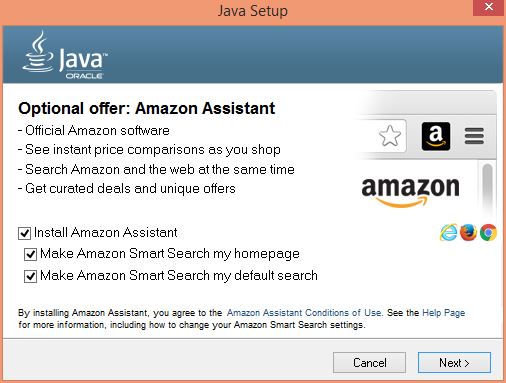Screen dimensions: 506x383
Task: Uncheck Install Amazon Assistant checkbox
Action: [24, 233]
